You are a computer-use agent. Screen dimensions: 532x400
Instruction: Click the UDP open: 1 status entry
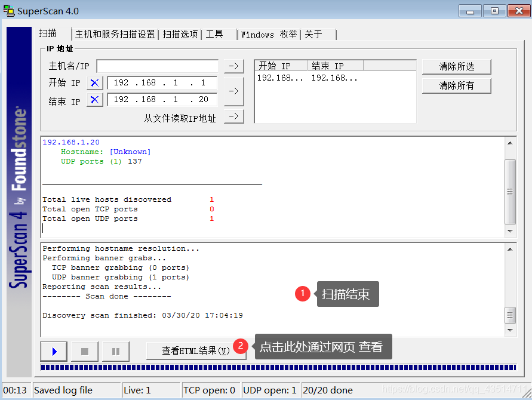point(270,390)
